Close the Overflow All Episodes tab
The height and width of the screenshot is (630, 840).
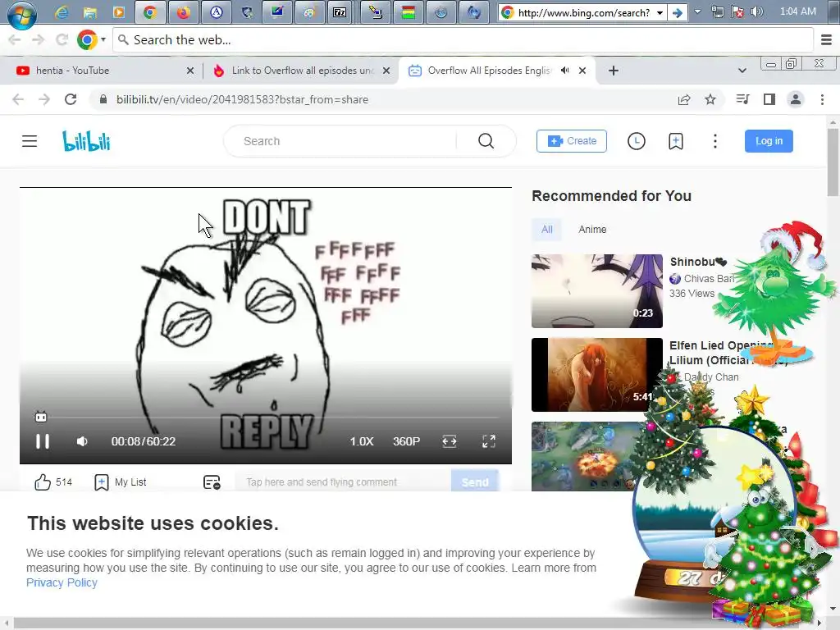click(582, 71)
